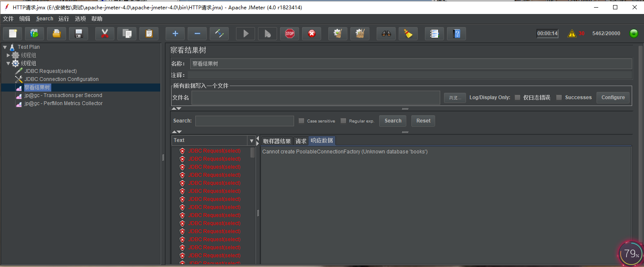Open the 帮助 menu

(x=97, y=19)
